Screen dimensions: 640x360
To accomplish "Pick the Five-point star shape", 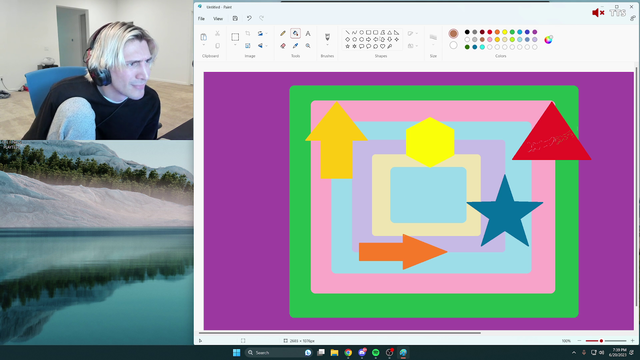I will tap(347, 47).
